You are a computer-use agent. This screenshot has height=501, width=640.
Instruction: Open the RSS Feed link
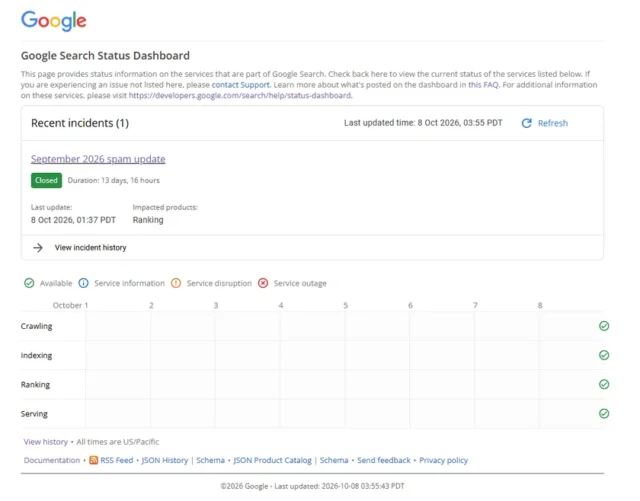117,460
